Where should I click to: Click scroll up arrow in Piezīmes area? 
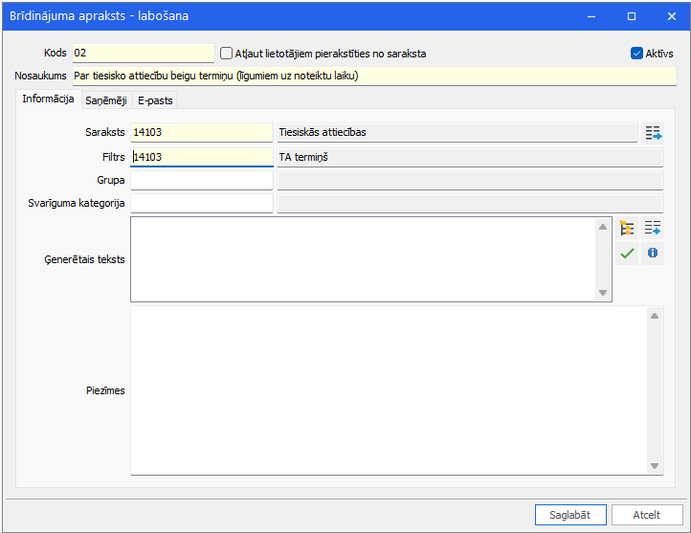coord(654,316)
